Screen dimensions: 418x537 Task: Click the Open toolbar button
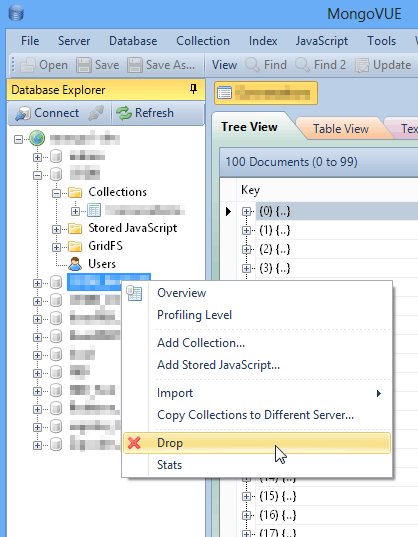[x=44, y=65]
